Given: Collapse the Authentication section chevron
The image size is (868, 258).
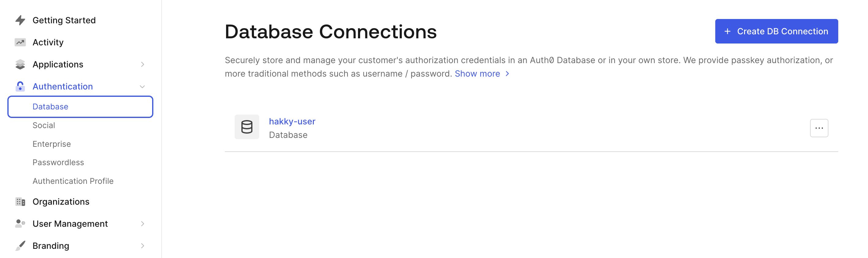Looking at the screenshot, I should tap(143, 86).
